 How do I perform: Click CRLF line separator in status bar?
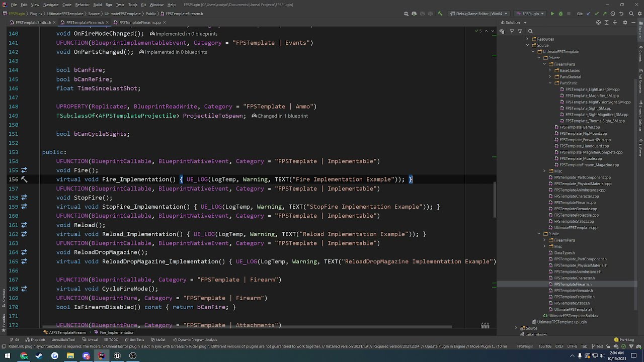coord(559,346)
